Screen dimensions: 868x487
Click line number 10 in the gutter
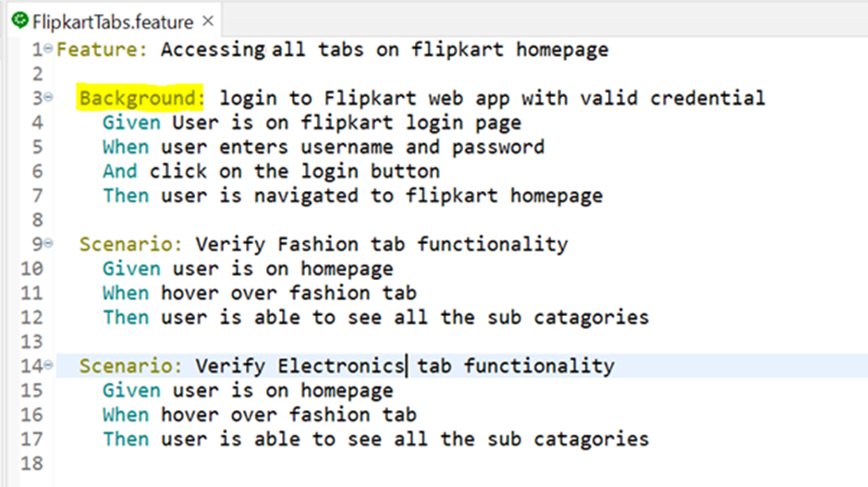point(31,269)
